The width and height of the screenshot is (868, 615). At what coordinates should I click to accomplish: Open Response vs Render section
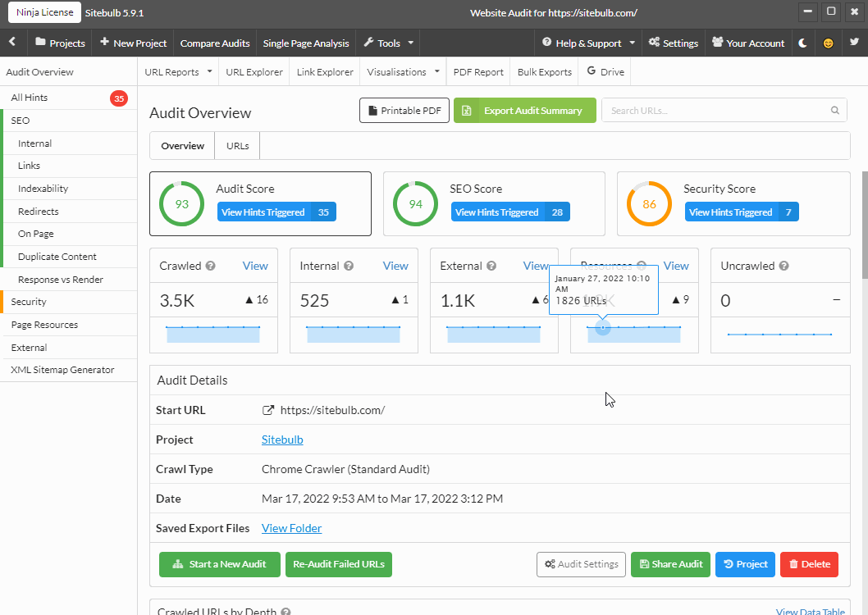click(70, 280)
